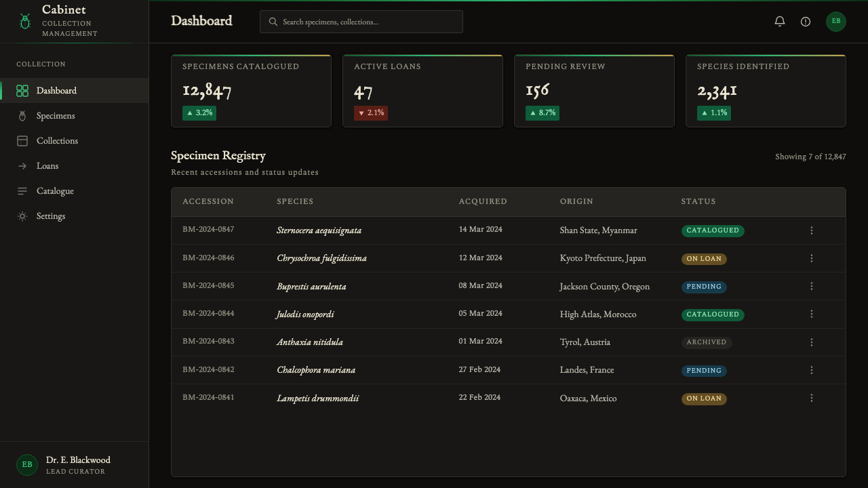
Task: Click the EB avatar in top bar
Action: click(836, 22)
